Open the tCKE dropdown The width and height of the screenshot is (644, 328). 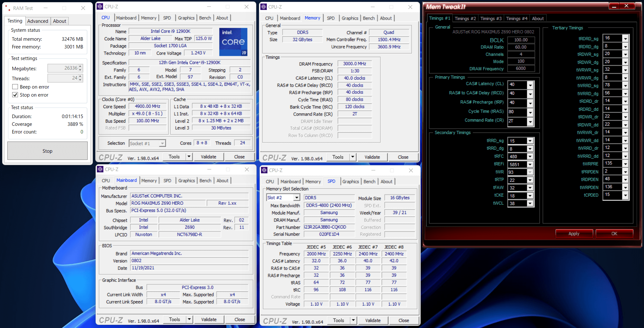point(530,195)
